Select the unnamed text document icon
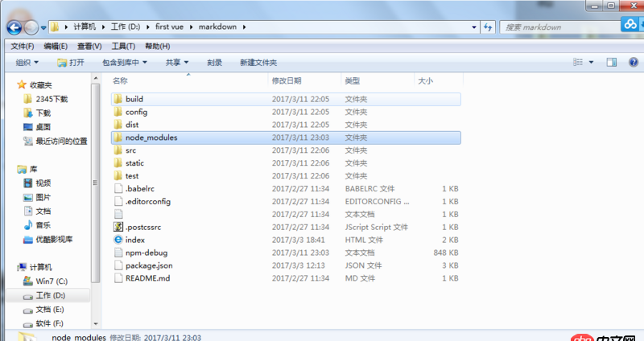Screen dimensions: 644x341 [x=118, y=214]
